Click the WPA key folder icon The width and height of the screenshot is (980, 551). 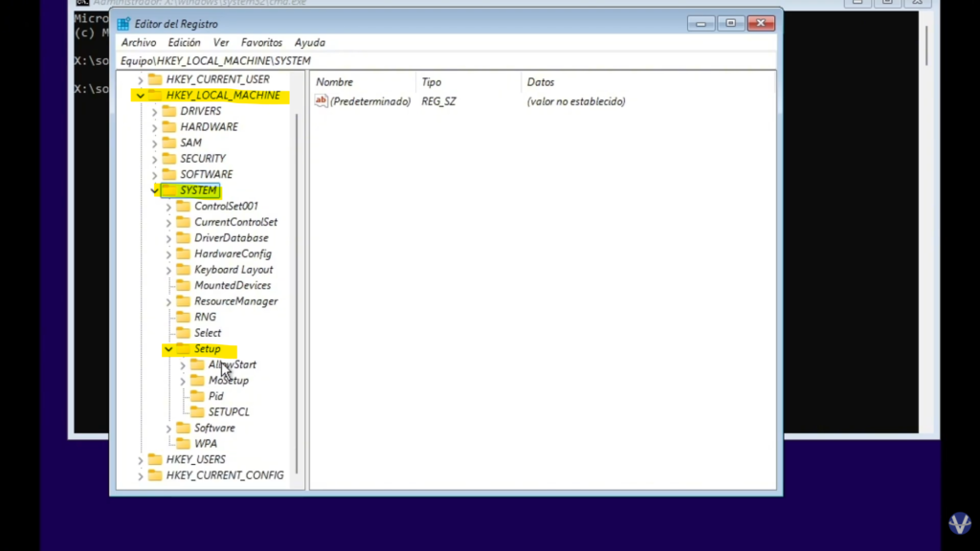click(184, 444)
